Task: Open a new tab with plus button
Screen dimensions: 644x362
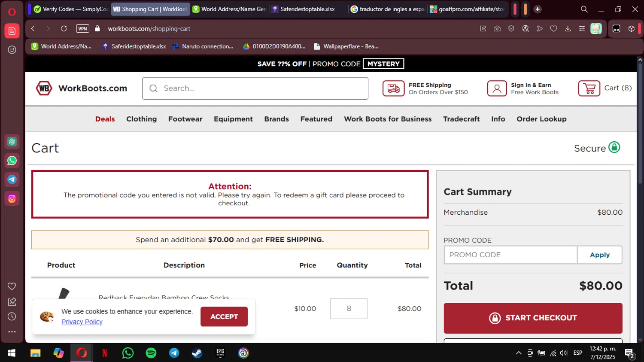Action: pyautogui.click(x=538, y=9)
